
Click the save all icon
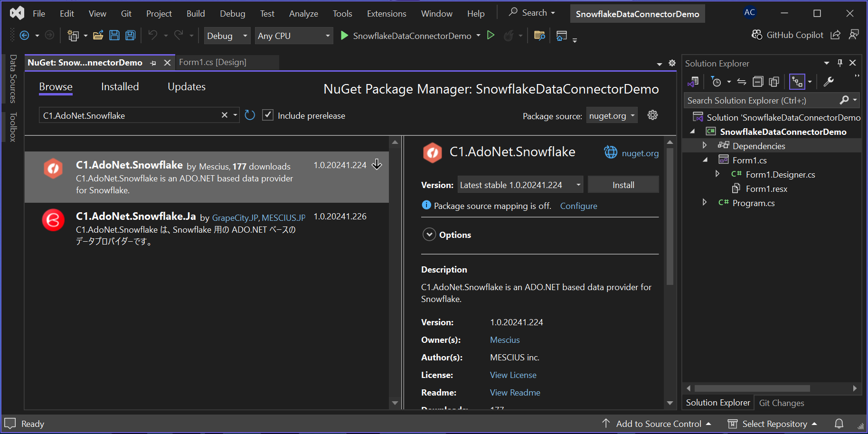(x=131, y=35)
